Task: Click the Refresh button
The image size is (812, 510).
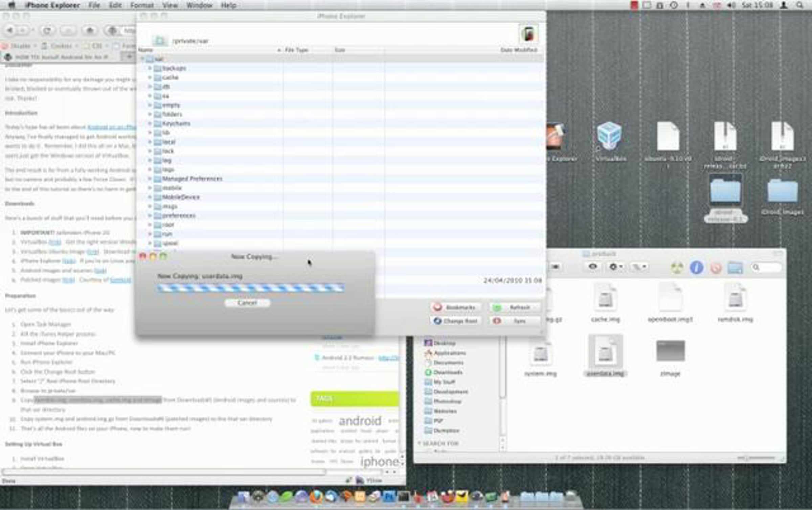Action: click(x=515, y=307)
